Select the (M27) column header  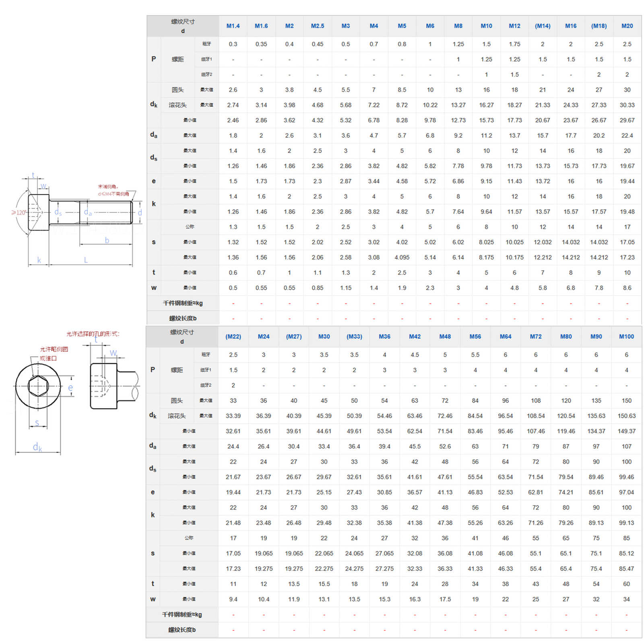click(294, 336)
